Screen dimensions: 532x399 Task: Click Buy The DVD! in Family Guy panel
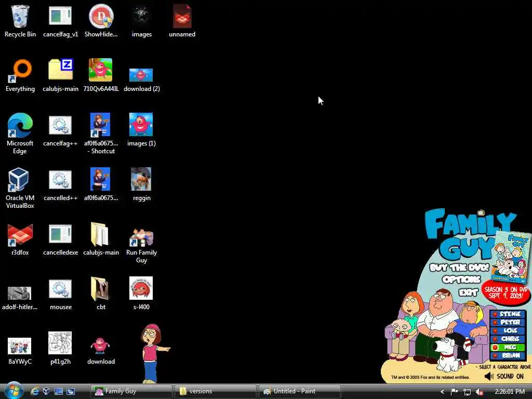click(459, 268)
